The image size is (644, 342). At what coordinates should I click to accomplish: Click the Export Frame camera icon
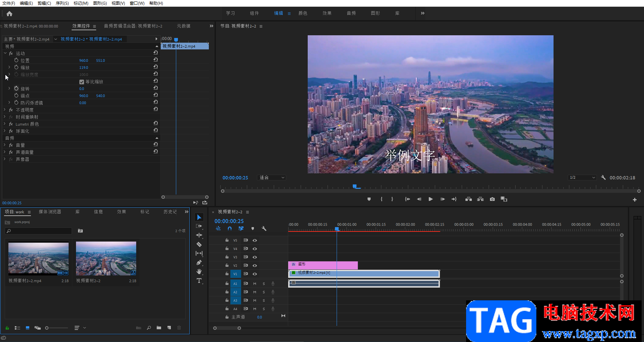492,199
